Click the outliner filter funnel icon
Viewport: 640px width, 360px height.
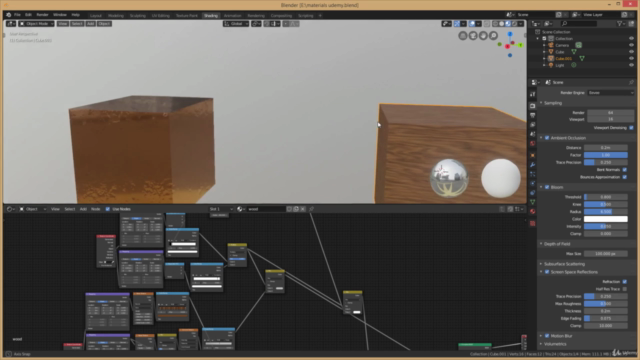[620, 24]
